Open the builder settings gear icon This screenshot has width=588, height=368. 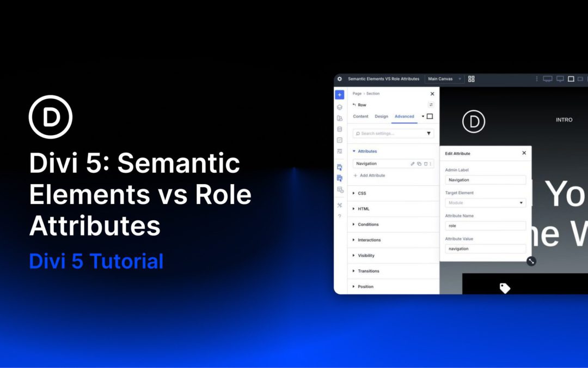point(339,79)
